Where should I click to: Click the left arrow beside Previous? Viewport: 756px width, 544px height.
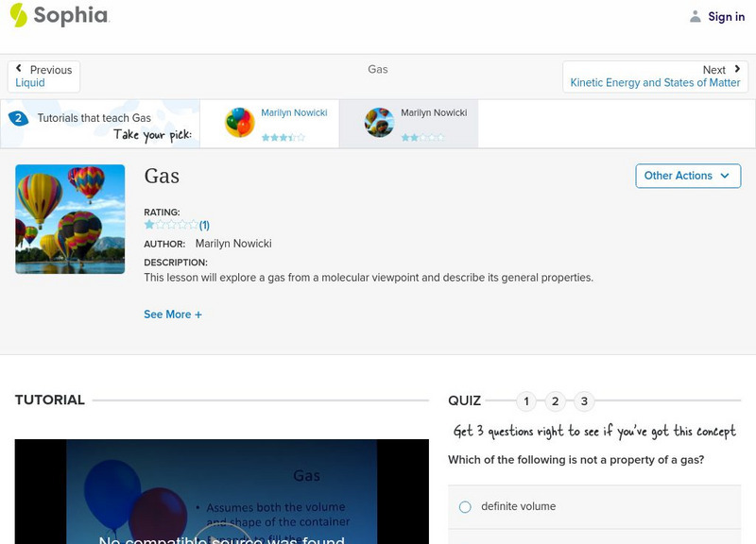pyautogui.click(x=19, y=69)
